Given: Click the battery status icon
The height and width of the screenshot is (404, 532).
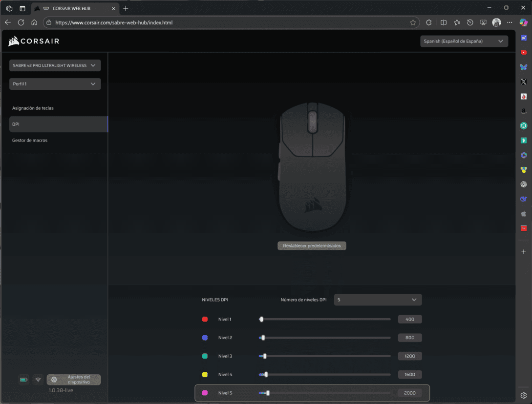Looking at the screenshot, I should pos(23,380).
